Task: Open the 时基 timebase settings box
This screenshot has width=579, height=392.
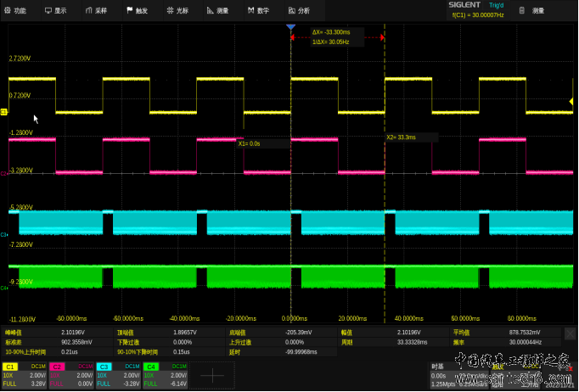Action: [x=459, y=375]
